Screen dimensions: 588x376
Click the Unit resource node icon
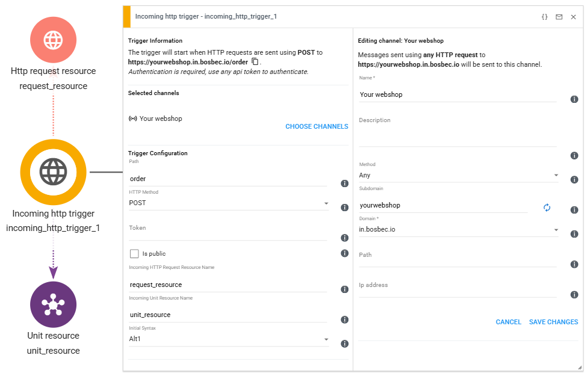tap(53, 304)
